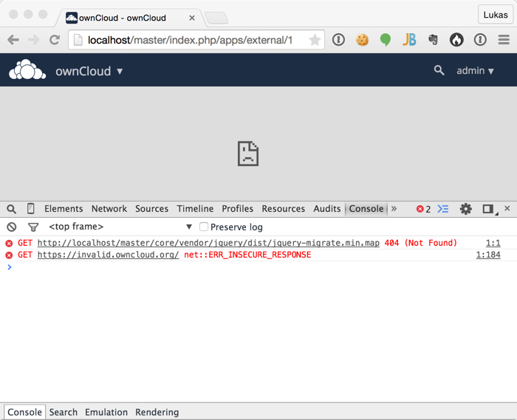Click the cookie extension icon

(362, 40)
